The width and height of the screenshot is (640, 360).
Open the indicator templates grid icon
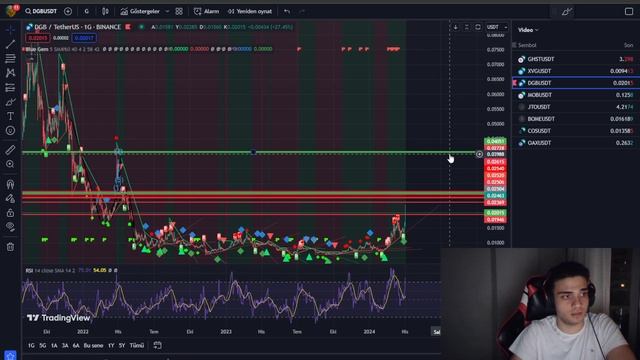[x=179, y=11]
